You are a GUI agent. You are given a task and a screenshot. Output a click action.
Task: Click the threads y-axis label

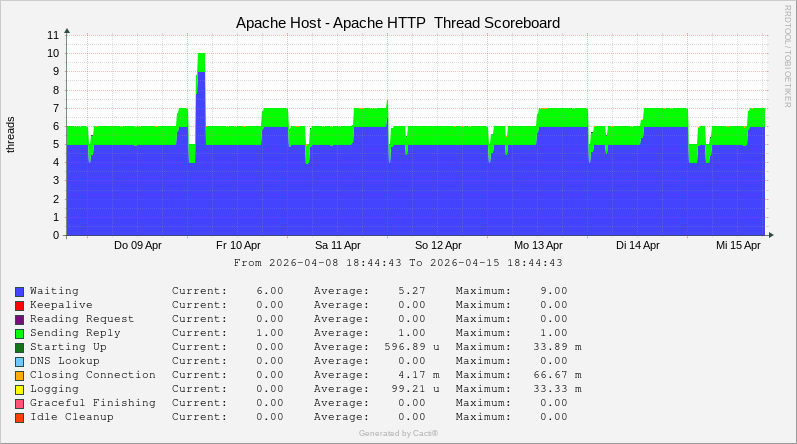(11, 135)
